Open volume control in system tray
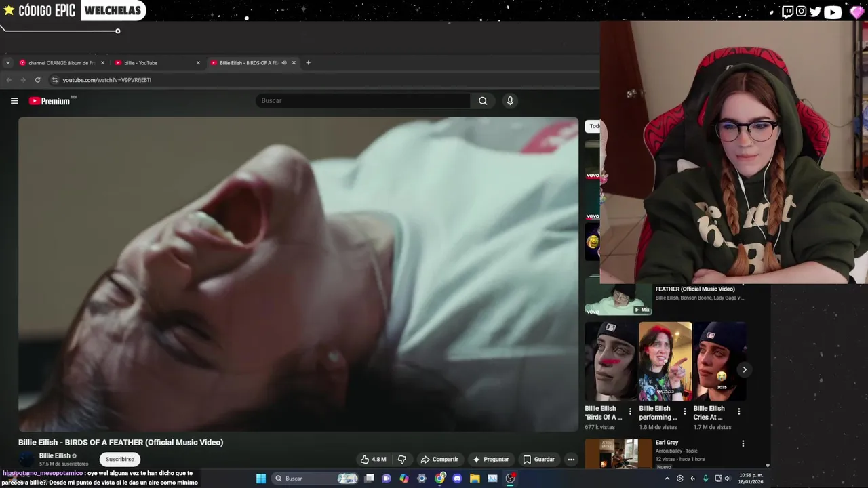This screenshot has width=868, height=488. click(728, 479)
